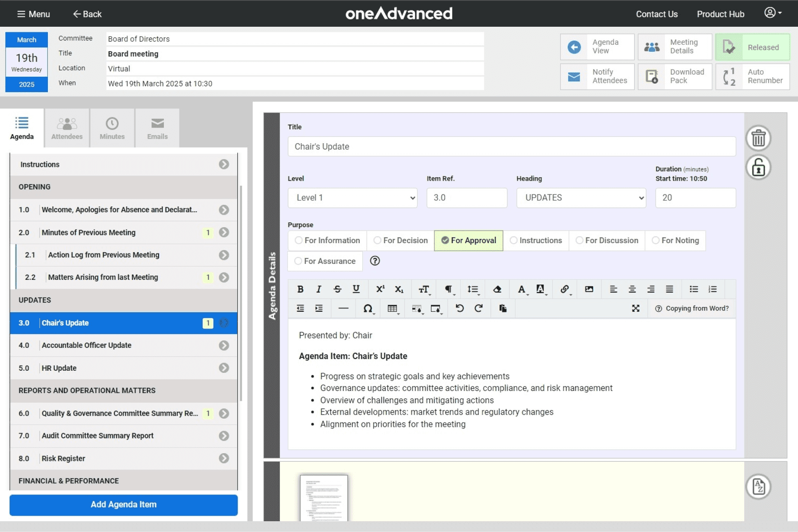Open the text color picker
798x532 pixels.
[x=522, y=289]
